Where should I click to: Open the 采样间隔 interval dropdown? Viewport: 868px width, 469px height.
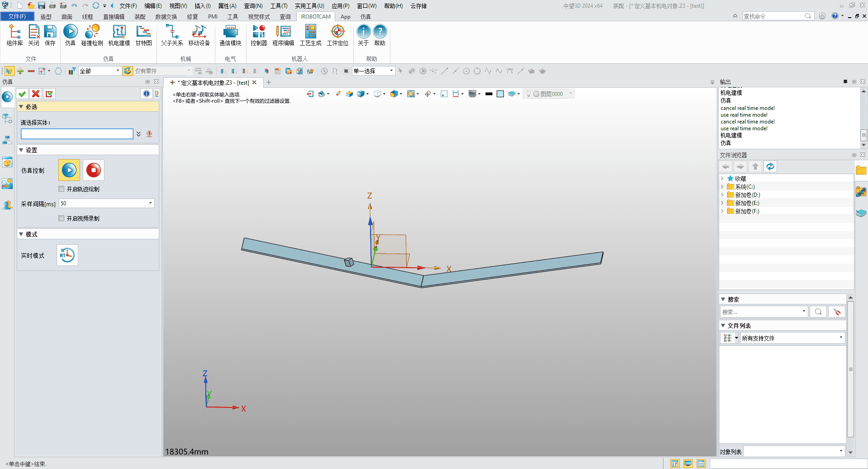[150, 204]
